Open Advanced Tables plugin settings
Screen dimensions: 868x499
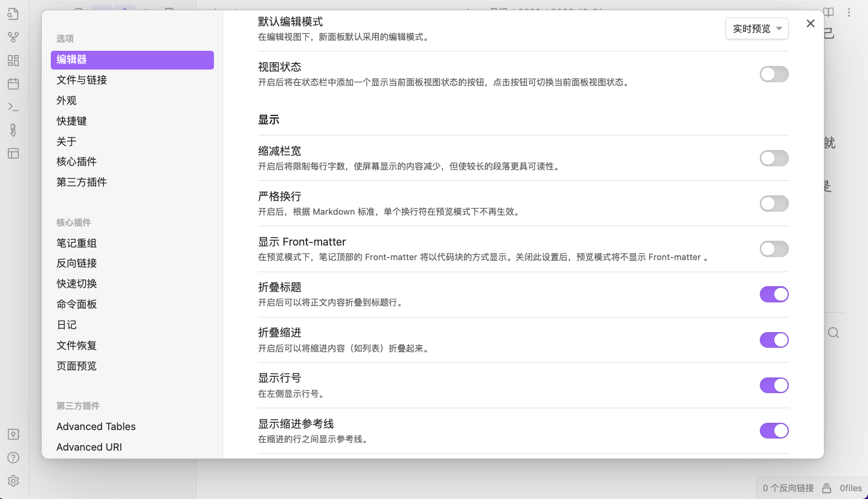(132, 426)
